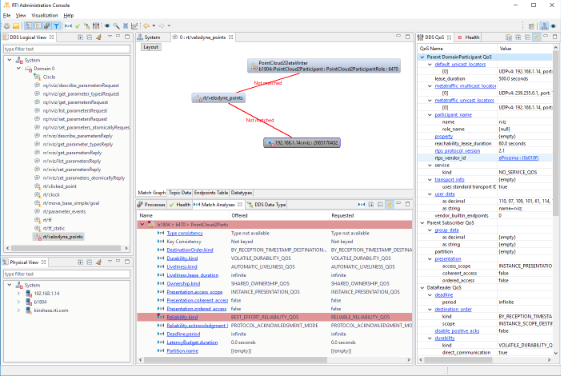This screenshot has width=561, height=377.
Task: Switch to the Endpoints Table tab
Action: pos(211,193)
